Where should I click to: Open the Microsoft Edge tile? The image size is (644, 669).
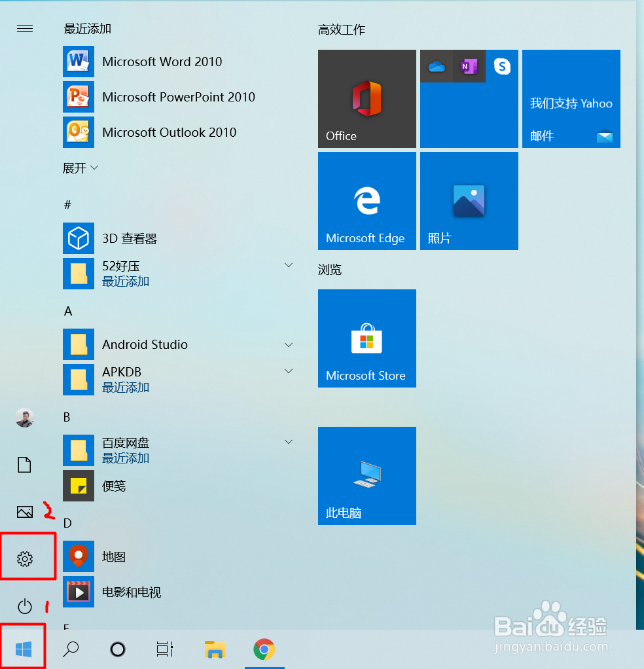(366, 200)
